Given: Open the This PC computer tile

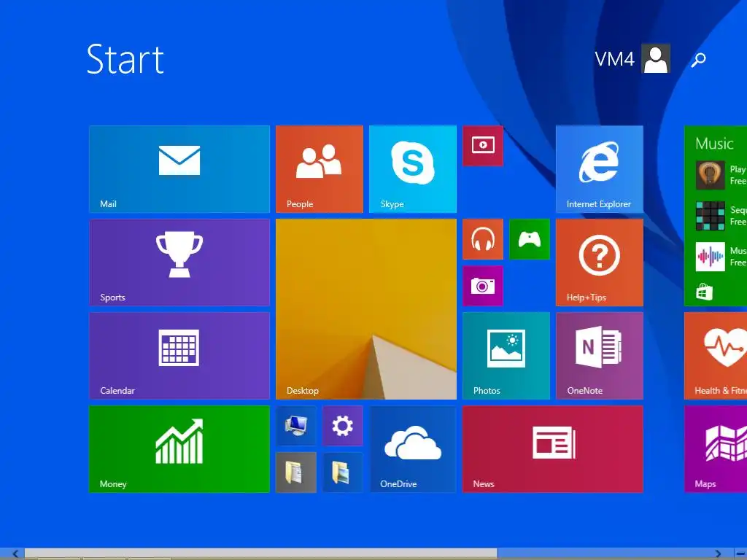Looking at the screenshot, I should point(296,426).
